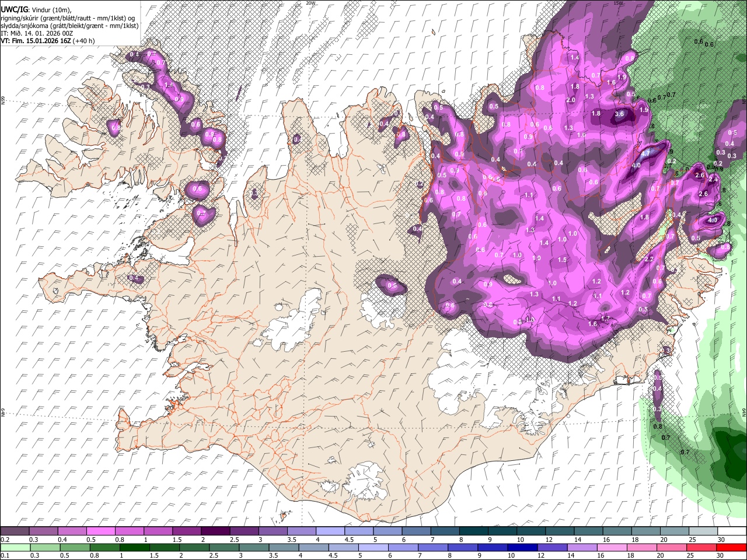
Task: Click the '2.0' snowfall value on the map
Action: (571, 100)
